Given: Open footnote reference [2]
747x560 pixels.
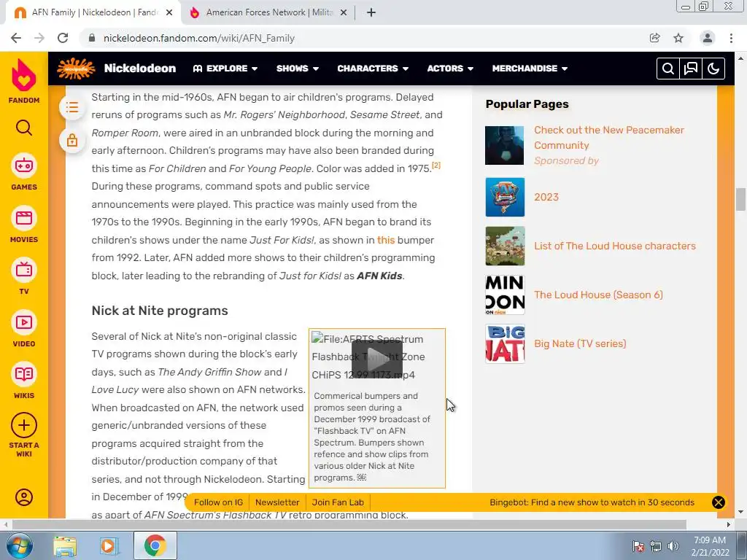Looking at the screenshot, I should (436, 166).
